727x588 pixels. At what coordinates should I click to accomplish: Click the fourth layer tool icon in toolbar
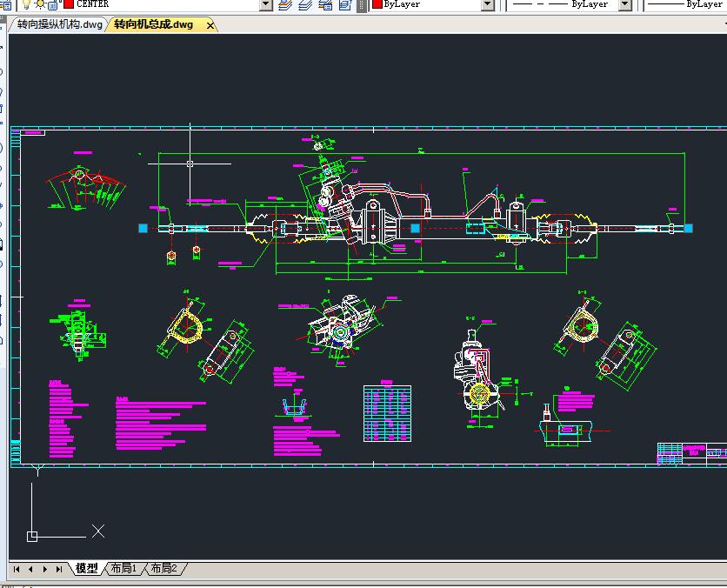tap(345, 4)
